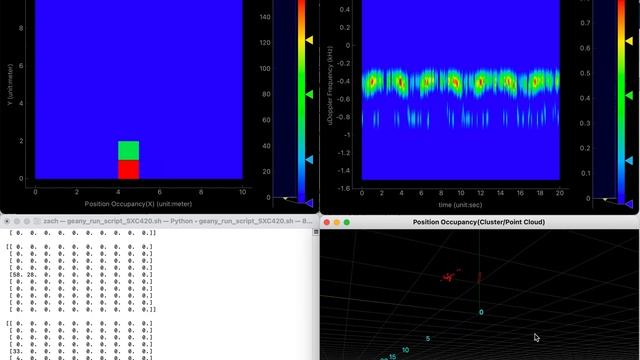This screenshot has width=640, height=360.
Task: Click the red occupancy cell in heatmap
Action: point(129,169)
